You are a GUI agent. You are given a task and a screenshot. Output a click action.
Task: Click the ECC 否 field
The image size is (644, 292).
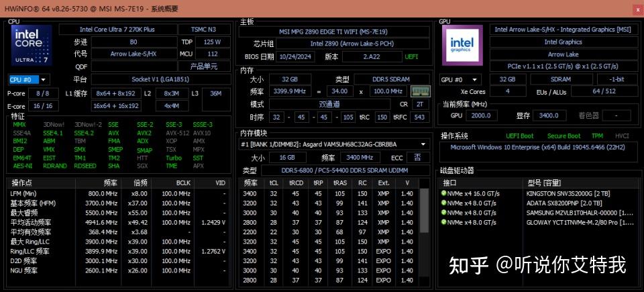(x=418, y=158)
